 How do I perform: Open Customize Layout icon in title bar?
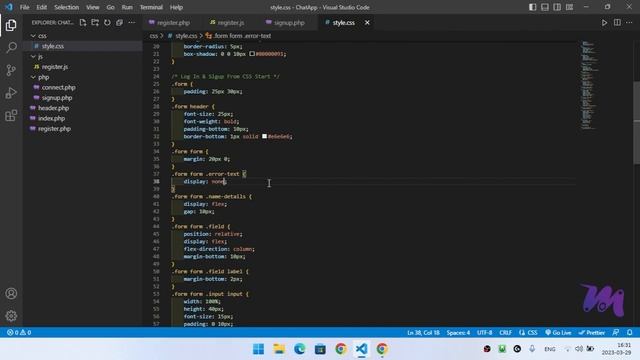(x=569, y=7)
